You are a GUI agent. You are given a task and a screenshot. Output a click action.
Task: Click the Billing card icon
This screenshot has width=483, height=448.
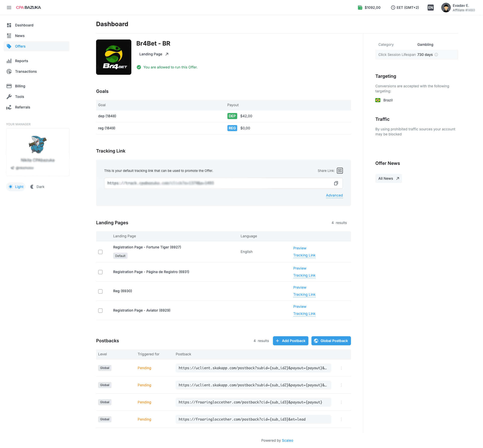[9, 86]
